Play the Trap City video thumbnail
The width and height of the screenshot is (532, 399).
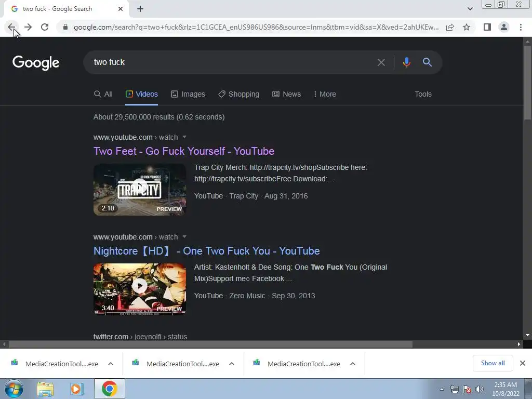point(140,190)
